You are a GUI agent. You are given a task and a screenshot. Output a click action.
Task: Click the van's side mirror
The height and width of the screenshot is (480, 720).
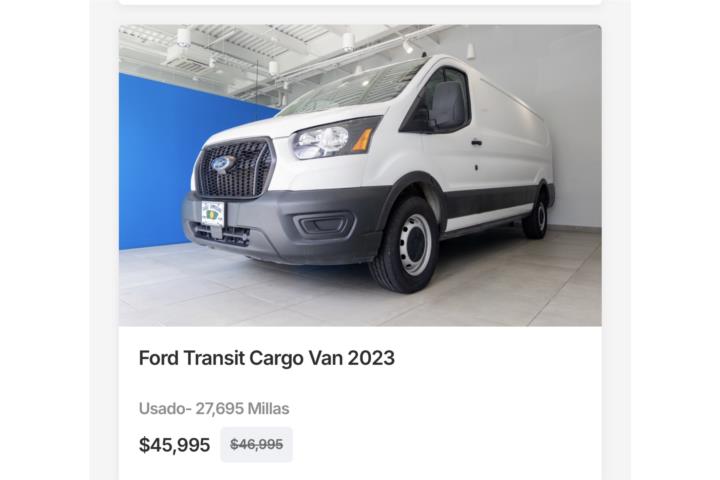pos(446,107)
